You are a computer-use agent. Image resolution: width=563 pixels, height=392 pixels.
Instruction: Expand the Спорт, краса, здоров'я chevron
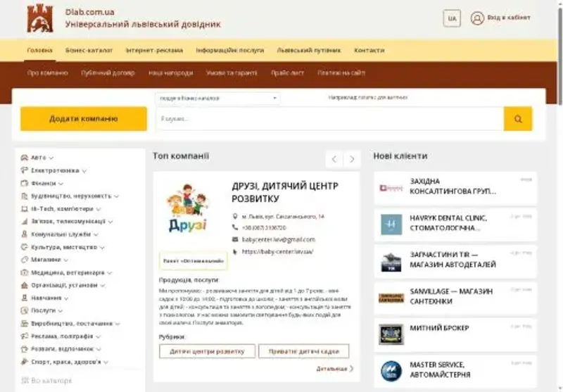pyautogui.click(x=106, y=362)
